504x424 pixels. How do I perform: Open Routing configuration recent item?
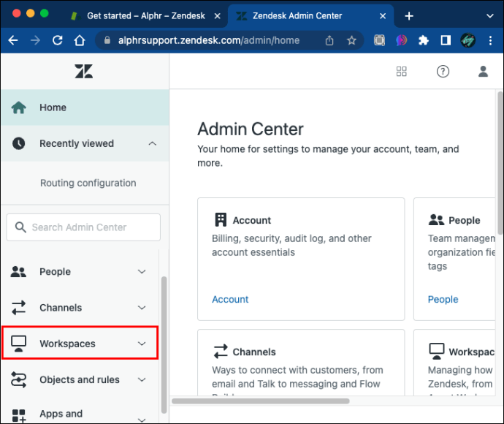pyautogui.click(x=88, y=183)
